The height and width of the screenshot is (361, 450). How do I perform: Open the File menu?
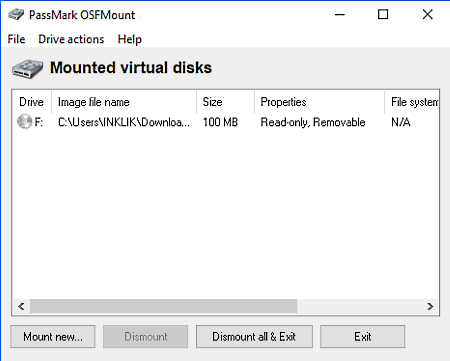16,39
